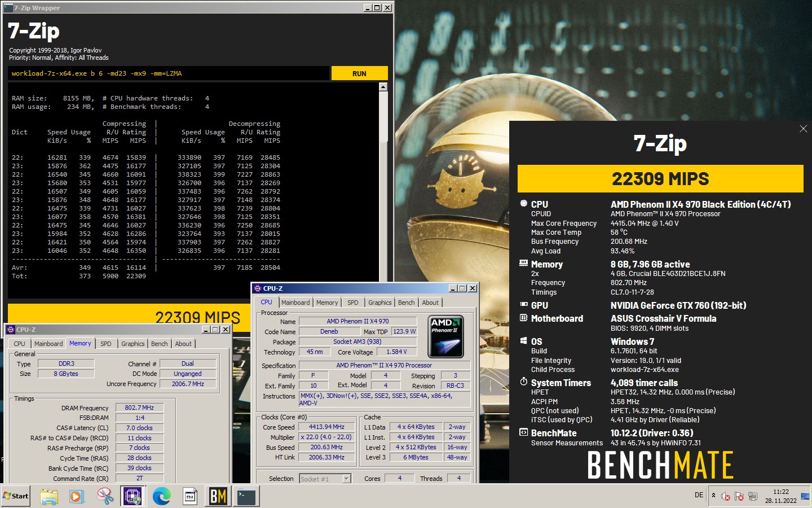
Task: Launch Windows Media Player from taskbar
Action: (77, 496)
